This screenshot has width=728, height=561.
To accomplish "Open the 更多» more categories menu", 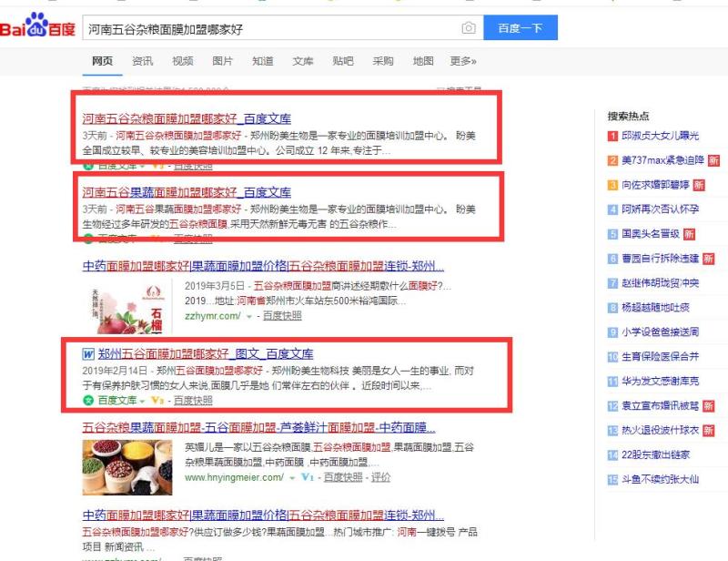I will pyautogui.click(x=463, y=61).
